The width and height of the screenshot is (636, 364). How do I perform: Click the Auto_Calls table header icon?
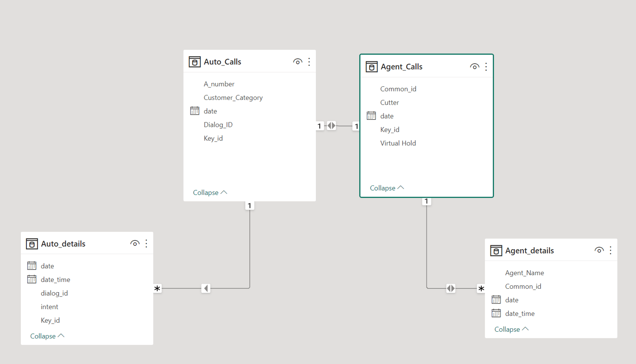click(x=195, y=62)
